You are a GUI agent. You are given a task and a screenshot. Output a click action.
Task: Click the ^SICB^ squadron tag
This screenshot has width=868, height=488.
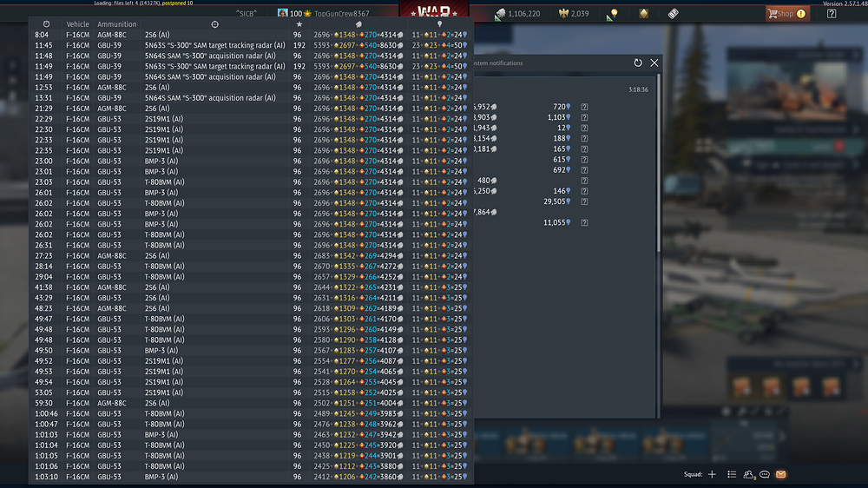[247, 13]
